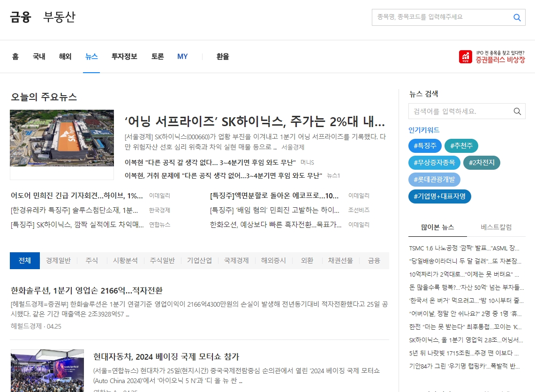The width and height of the screenshot is (535, 392).
Task: Open the Beijing motor show thumbnail
Action: pyautogui.click(x=47, y=370)
